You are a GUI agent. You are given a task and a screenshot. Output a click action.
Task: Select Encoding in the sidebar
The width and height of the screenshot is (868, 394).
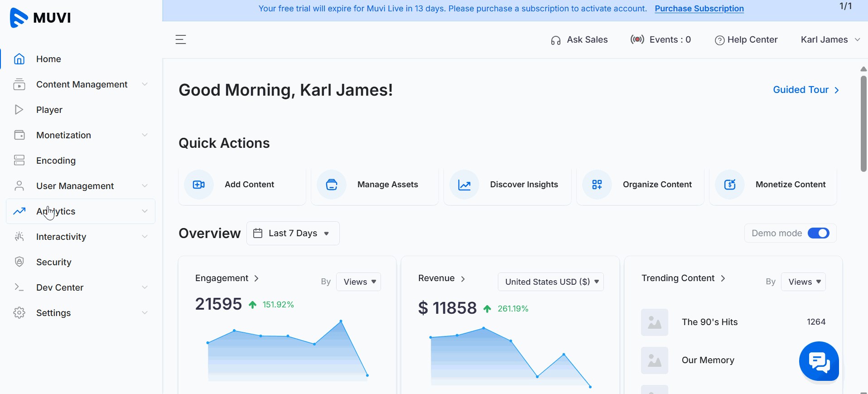click(x=81, y=161)
